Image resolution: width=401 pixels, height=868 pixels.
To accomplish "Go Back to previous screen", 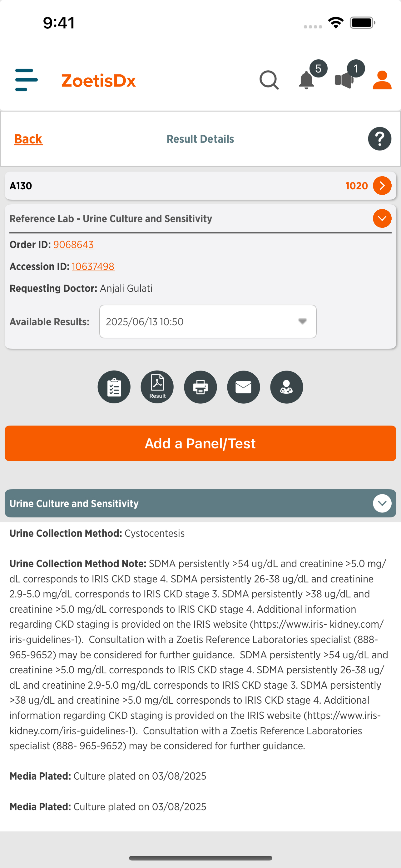I will 28,139.
